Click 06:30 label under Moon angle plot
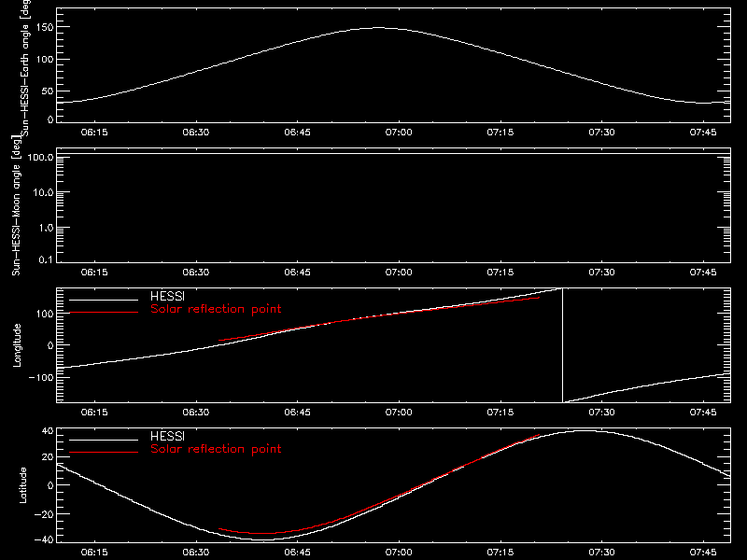Viewport: 747px width, 560px height. 196,272
